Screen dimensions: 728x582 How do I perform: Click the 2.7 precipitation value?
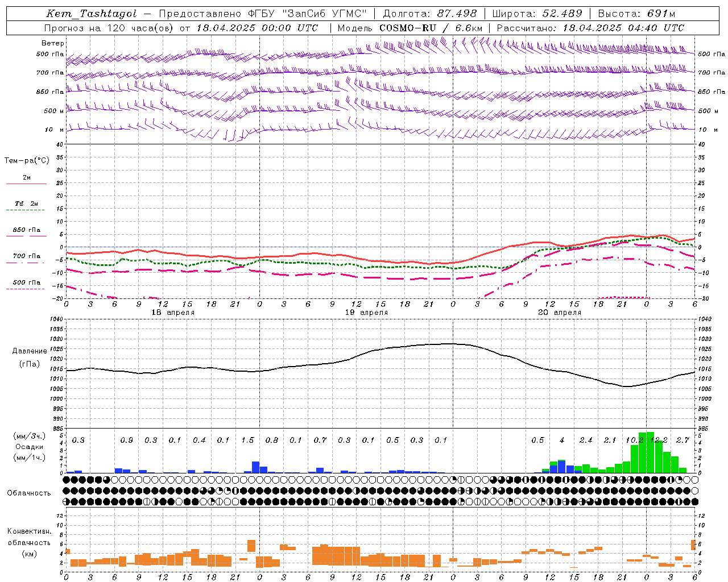682,440
